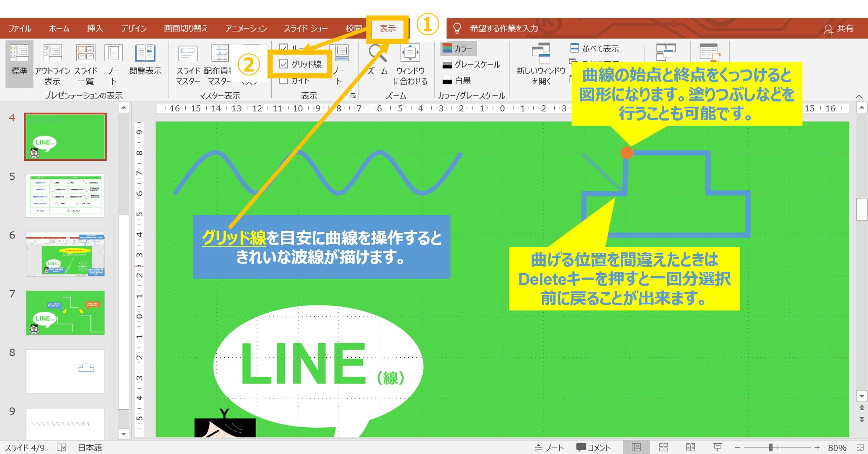Go to next slide using double-down arrow
This screenshot has height=454, width=868.
[x=862, y=419]
